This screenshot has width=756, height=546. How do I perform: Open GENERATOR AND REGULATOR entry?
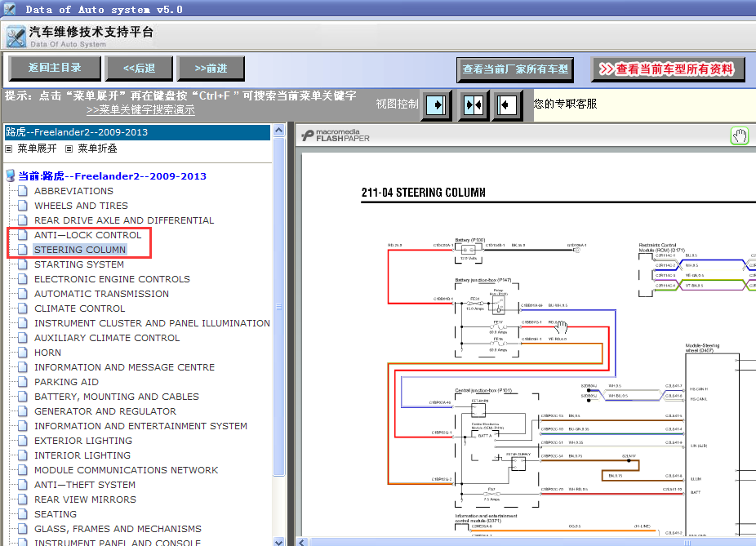point(105,411)
